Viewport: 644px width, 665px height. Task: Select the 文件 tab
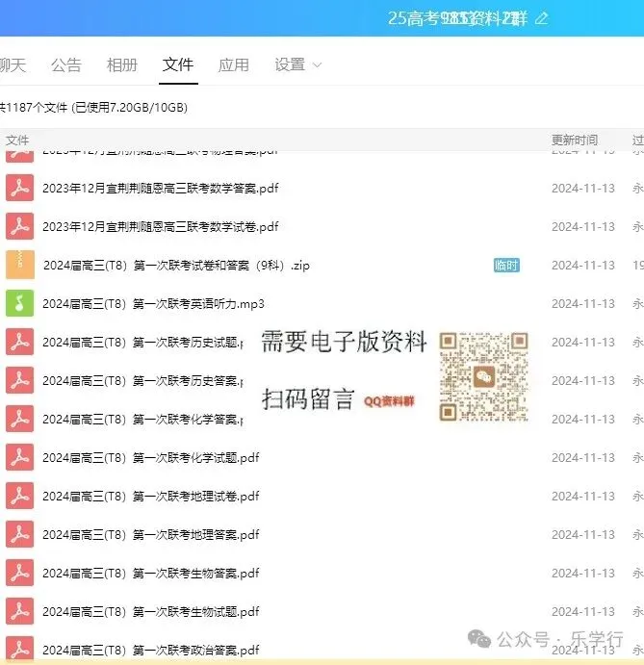pyautogui.click(x=178, y=64)
